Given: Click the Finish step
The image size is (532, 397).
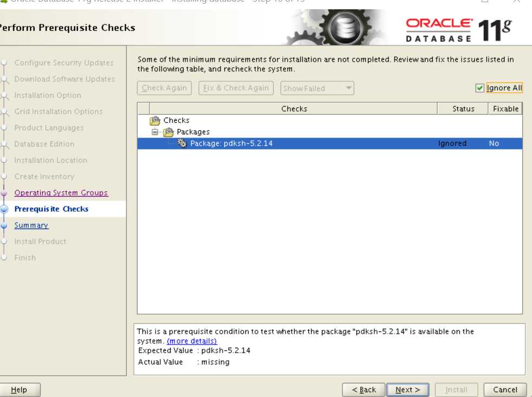Looking at the screenshot, I should tap(25, 258).
